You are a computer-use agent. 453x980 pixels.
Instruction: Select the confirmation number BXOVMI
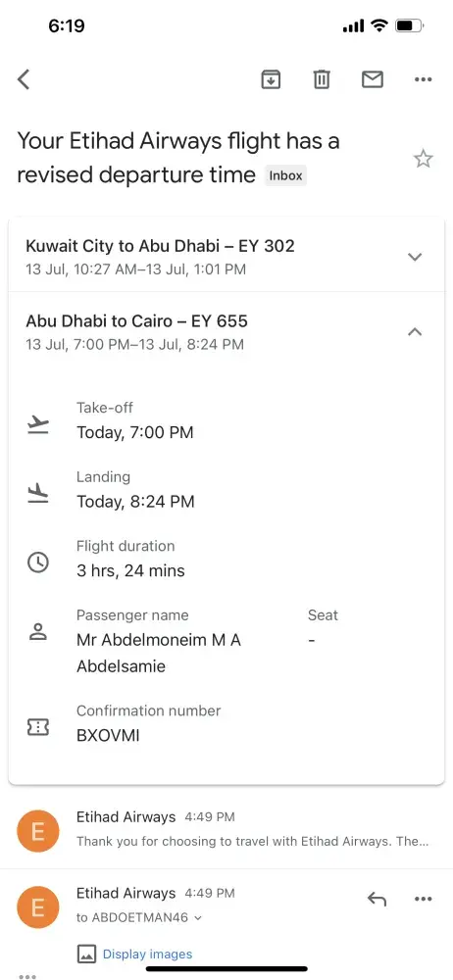[108, 736]
